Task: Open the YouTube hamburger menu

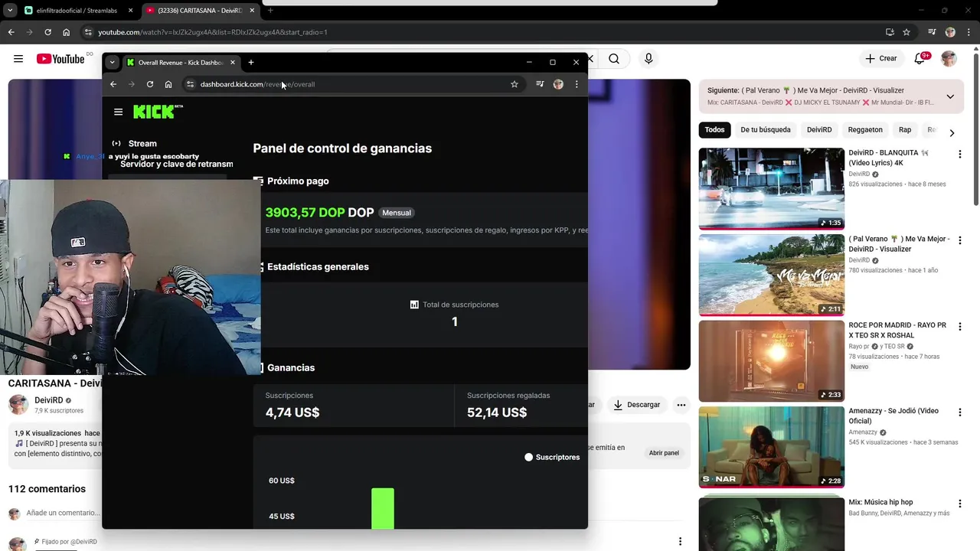Action: (x=18, y=59)
